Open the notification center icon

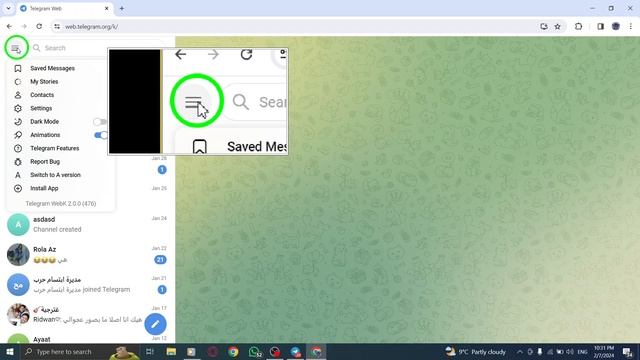627,351
